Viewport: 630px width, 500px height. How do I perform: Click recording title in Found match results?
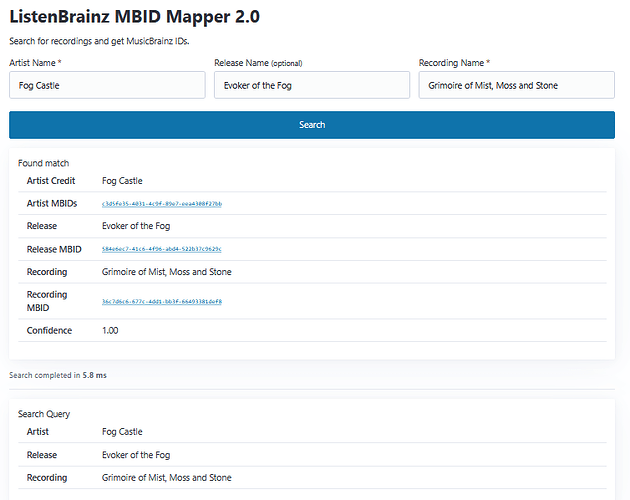tap(167, 272)
